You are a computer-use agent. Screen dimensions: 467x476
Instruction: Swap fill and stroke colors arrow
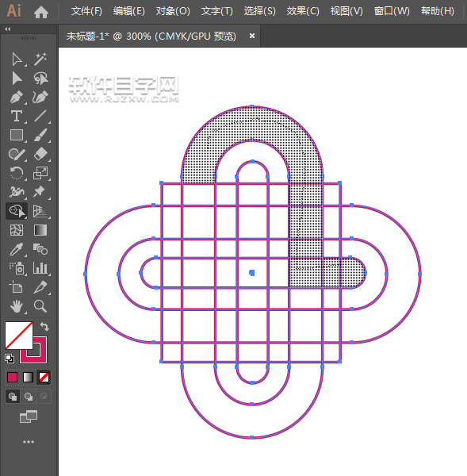point(44,327)
